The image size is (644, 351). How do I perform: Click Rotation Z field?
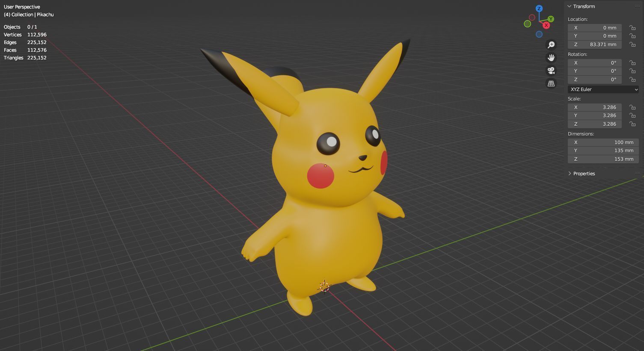tap(595, 80)
